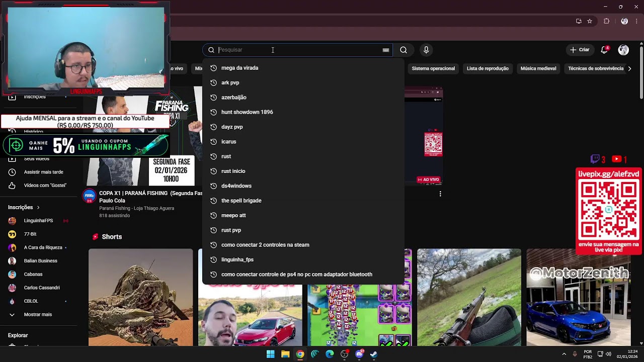Click the Balian Business channel avatar
Image resolution: width=644 pixels, height=362 pixels.
12,261
